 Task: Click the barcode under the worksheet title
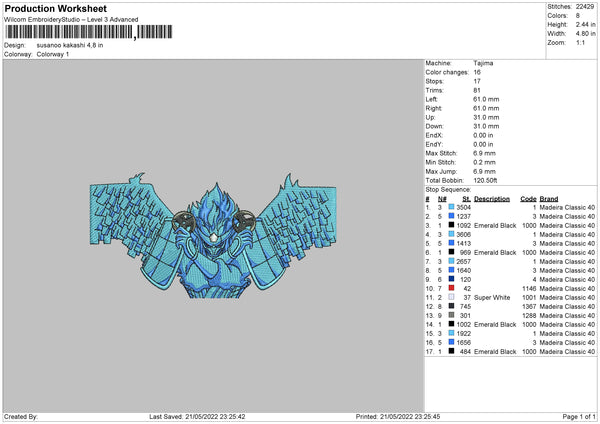88,32
